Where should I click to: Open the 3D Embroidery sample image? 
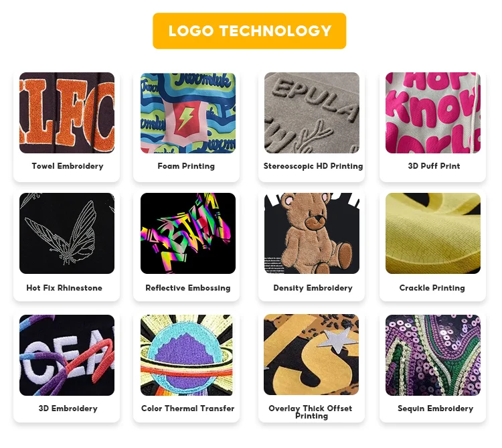pyautogui.click(x=67, y=355)
